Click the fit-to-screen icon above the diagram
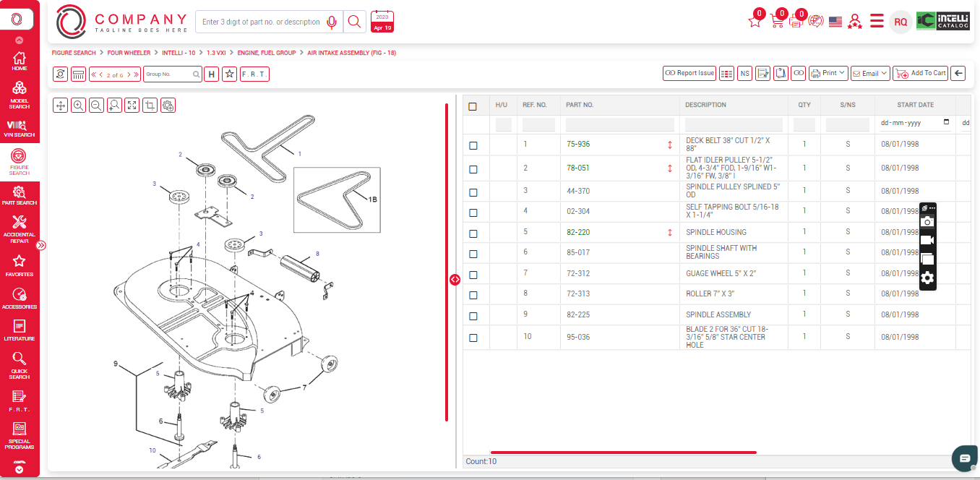Screen dimensions: 980x480 click(x=132, y=105)
